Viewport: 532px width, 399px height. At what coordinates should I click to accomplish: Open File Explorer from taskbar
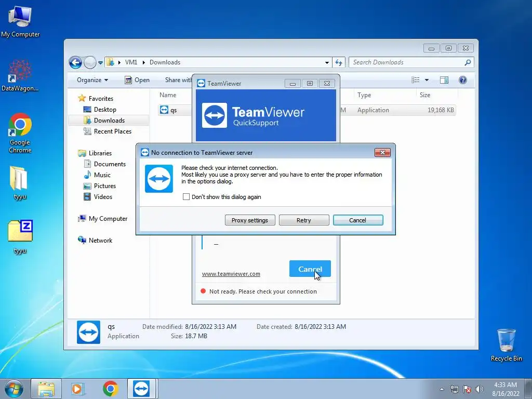pos(46,389)
